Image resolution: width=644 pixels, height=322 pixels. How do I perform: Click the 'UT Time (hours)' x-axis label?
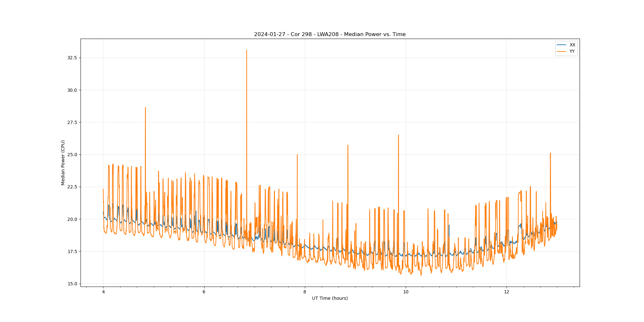pyautogui.click(x=330, y=298)
